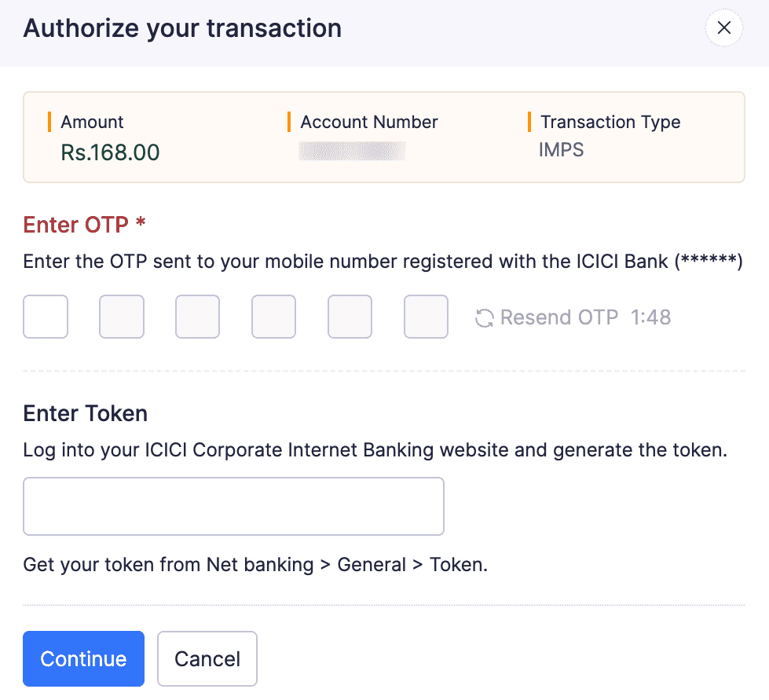This screenshot has height=700, width=769.
Task: Click the fourth OTP digit field
Action: [273, 317]
